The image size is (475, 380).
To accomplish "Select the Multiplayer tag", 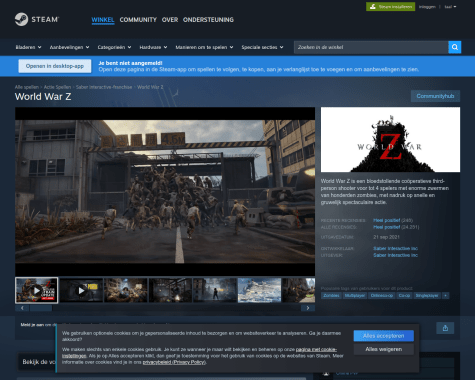I will pos(355,296).
